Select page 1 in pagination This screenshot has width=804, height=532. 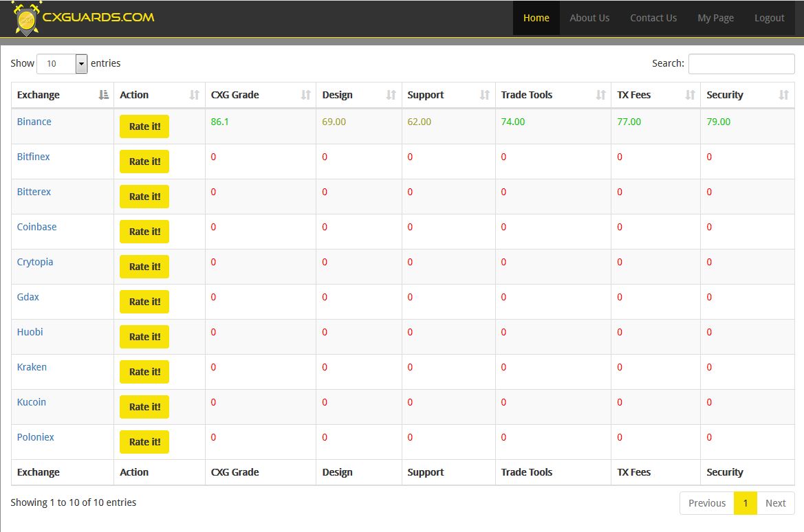coord(746,503)
